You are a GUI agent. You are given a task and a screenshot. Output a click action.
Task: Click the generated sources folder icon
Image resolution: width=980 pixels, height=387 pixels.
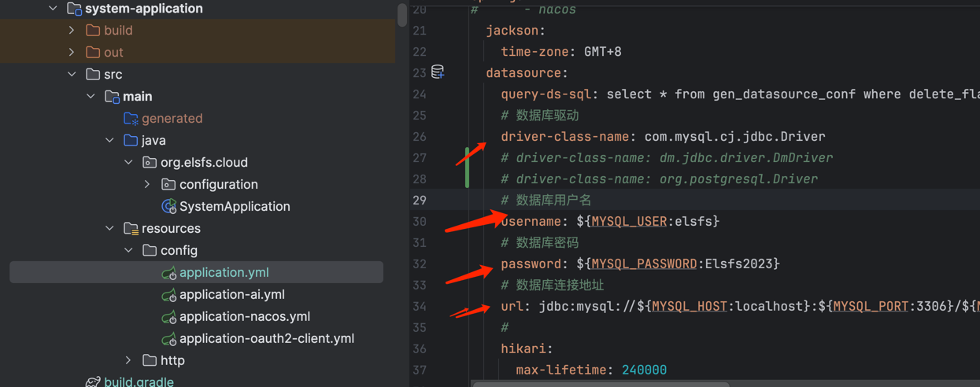(131, 119)
